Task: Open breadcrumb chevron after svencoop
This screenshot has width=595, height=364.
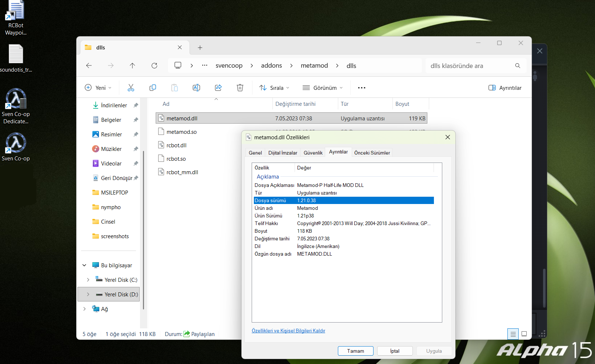Action: [x=252, y=65]
